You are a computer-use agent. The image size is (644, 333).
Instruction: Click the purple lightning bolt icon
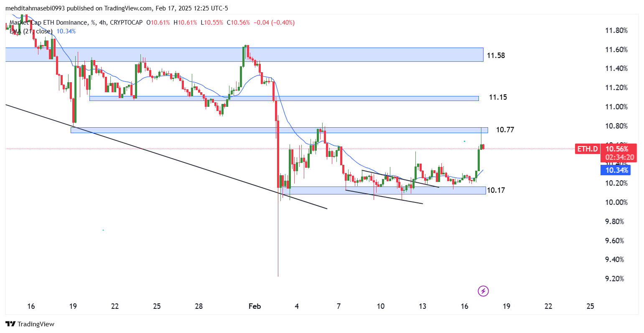pyautogui.click(x=483, y=291)
